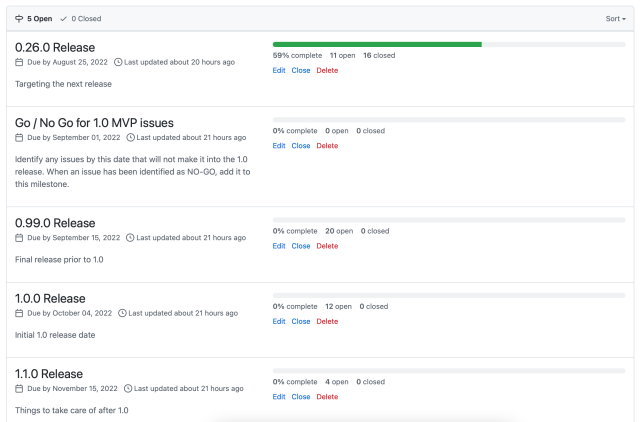
Task: Click the green 59% progress bar
Action: point(377,44)
